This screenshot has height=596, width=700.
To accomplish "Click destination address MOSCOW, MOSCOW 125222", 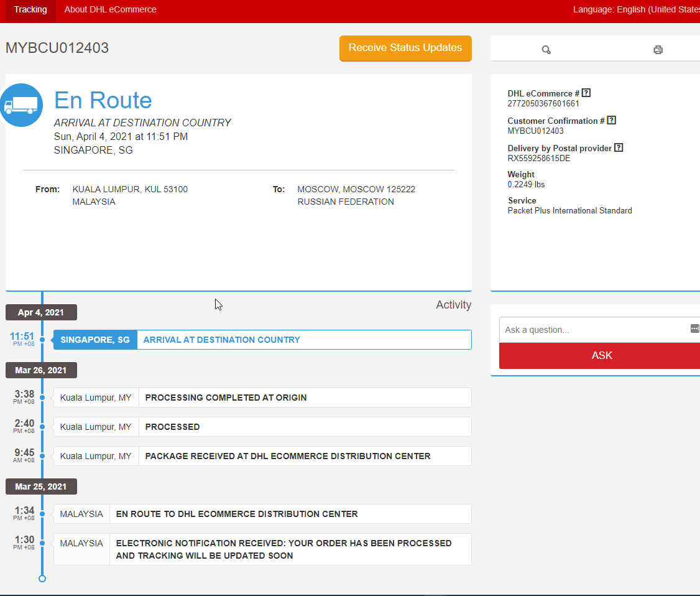I will (x=356, y=189).
